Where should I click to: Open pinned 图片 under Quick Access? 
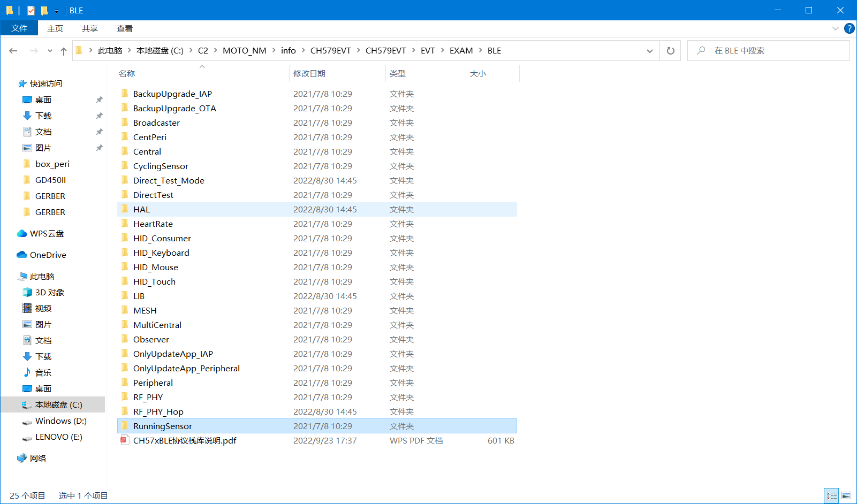point(43,148)
